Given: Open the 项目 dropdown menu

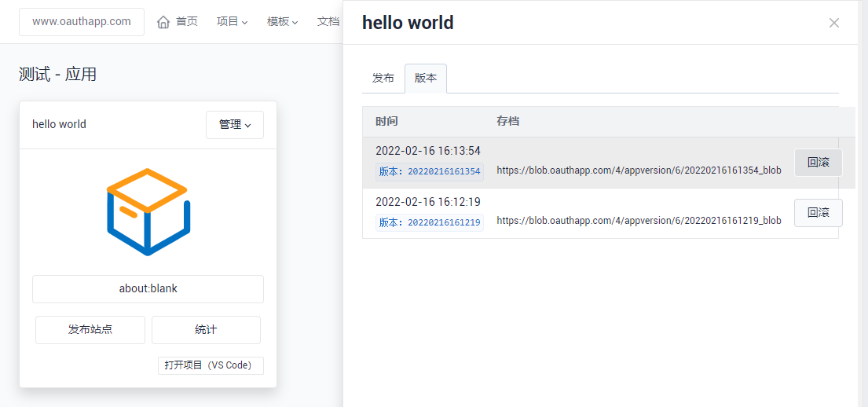Looking at the screenshot, I should click(232, 22).
